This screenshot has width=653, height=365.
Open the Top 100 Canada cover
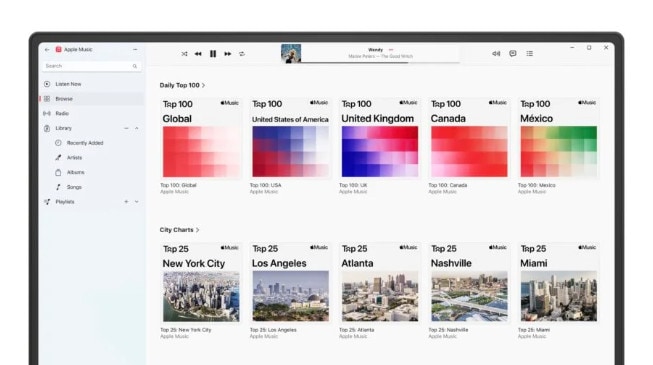[469, 139]
